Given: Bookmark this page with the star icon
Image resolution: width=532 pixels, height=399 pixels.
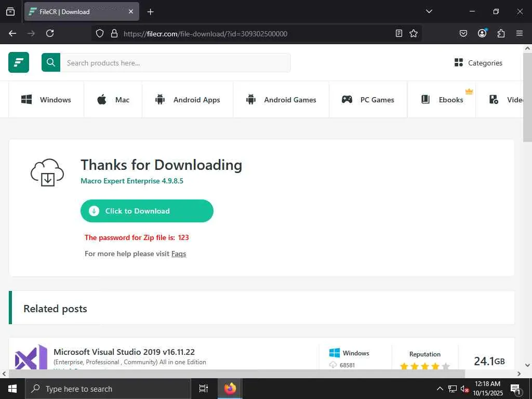Looking at the screenshot, I should point(413,33).
